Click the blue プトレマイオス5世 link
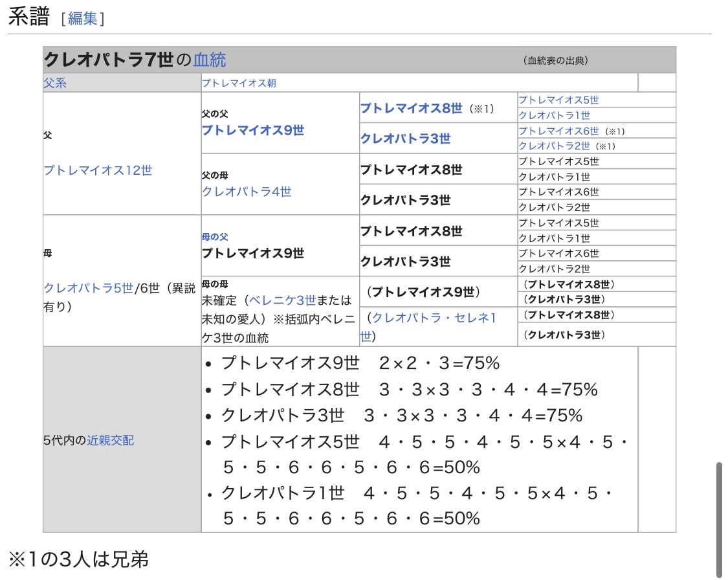Screen dimensions: 728x580 pyautogui.click(x=558, y=100)
